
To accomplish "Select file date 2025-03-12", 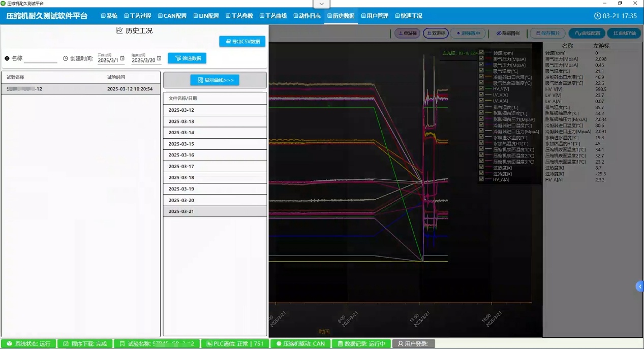I will pyautogui.click(x=214, y=110).
